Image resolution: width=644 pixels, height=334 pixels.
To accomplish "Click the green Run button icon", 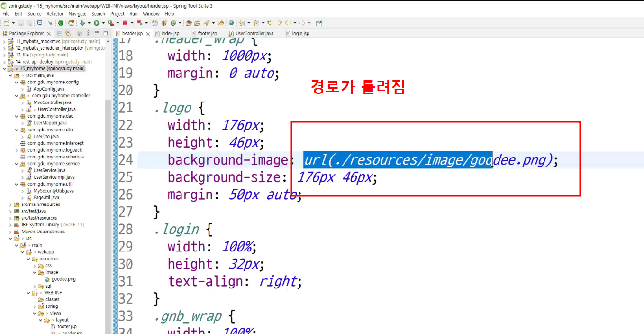I will pos(96,23).
